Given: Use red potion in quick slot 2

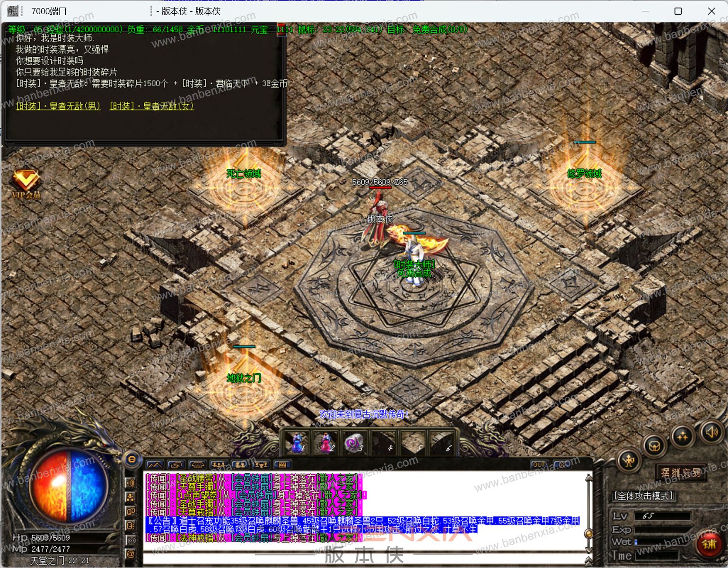Looking at the screenshot, I should (326, 444).
